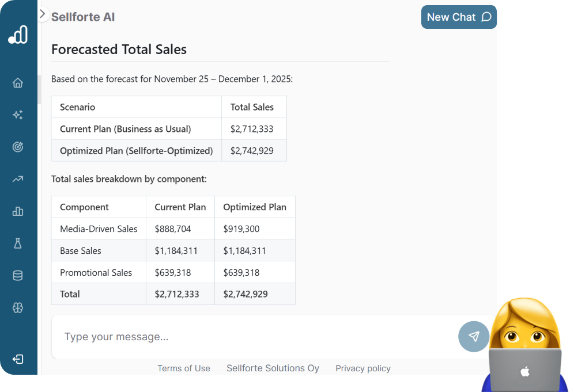Open the Terms of Use link

click(184, 368)
